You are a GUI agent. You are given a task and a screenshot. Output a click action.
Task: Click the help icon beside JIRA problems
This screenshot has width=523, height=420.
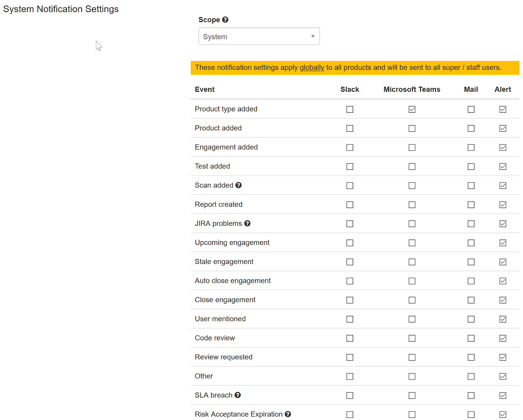(247, 223)
